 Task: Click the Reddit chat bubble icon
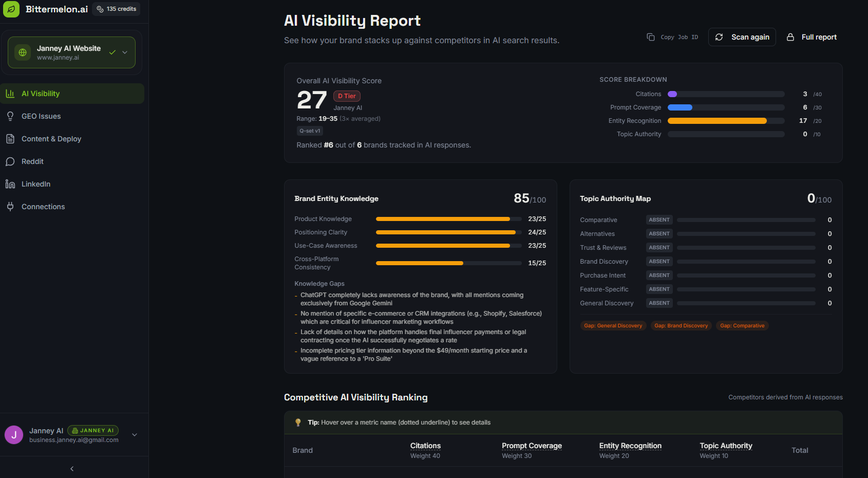click(10, 161)
